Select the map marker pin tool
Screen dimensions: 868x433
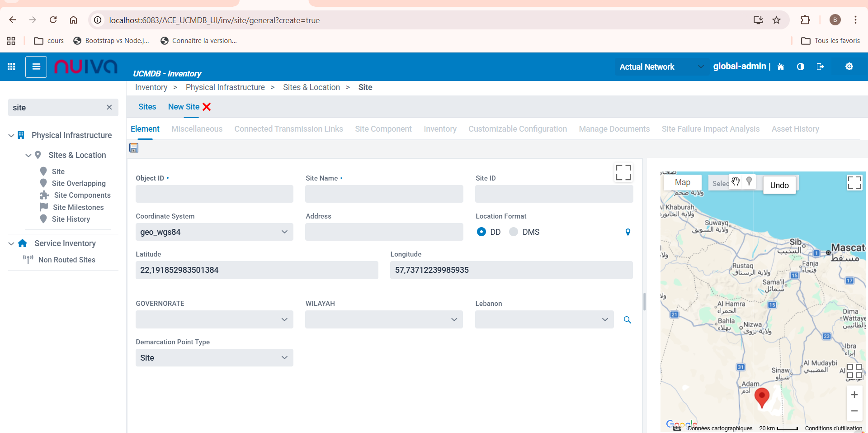749,182
